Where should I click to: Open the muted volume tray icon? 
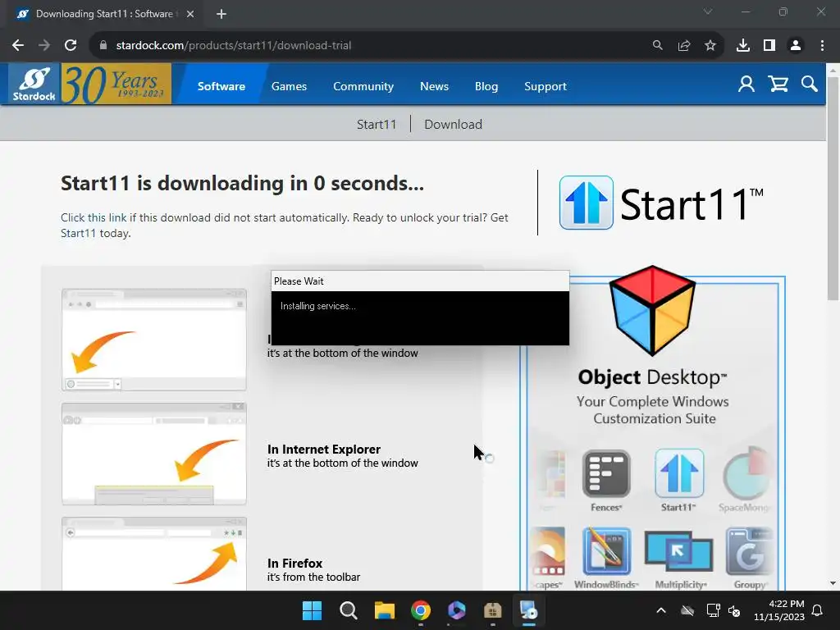734,610
